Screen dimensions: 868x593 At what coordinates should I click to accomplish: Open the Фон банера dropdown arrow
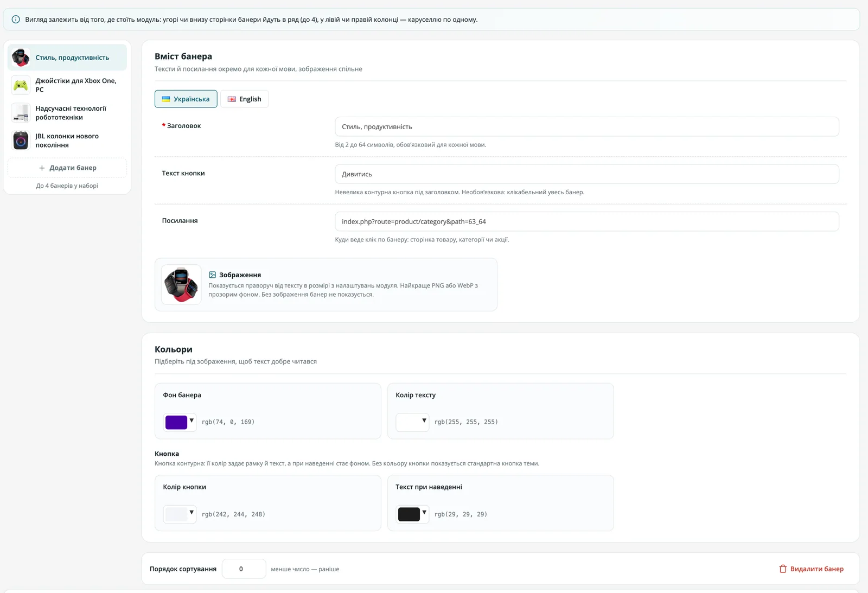[x=192, y=420]
